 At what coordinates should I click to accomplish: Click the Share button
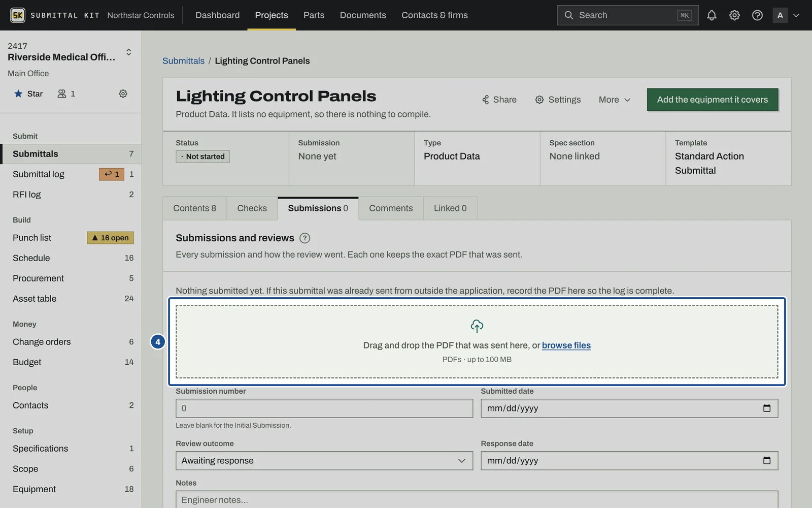499,100
